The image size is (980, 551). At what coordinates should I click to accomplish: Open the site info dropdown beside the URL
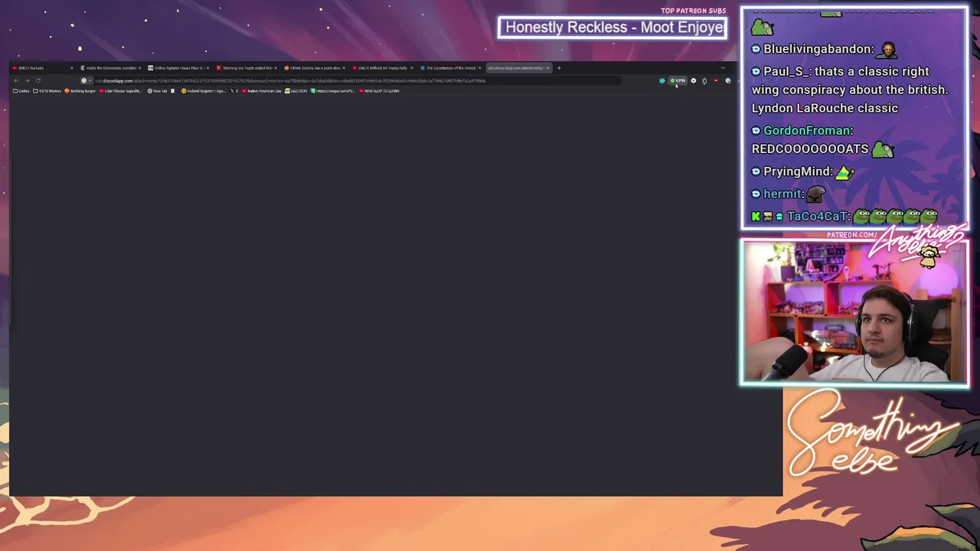click(86, 80)
